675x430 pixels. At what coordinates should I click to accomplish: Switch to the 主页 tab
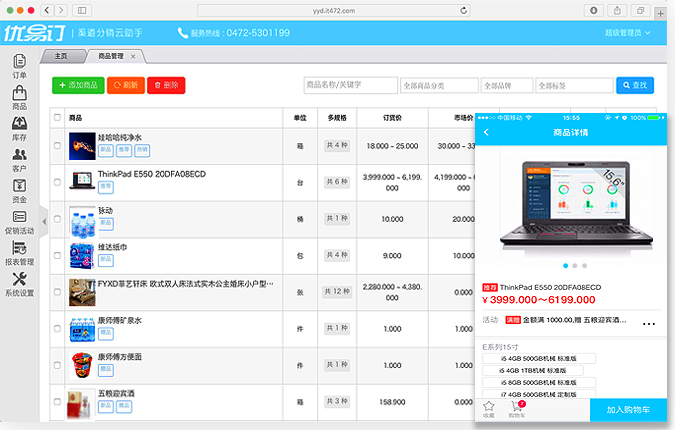click(61, 56)
